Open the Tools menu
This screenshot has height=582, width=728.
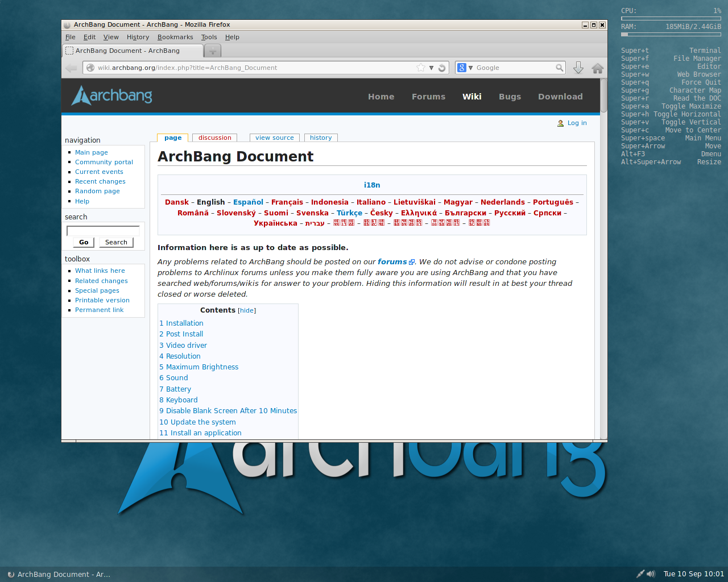pyautogui.click(x=209, y=37)
